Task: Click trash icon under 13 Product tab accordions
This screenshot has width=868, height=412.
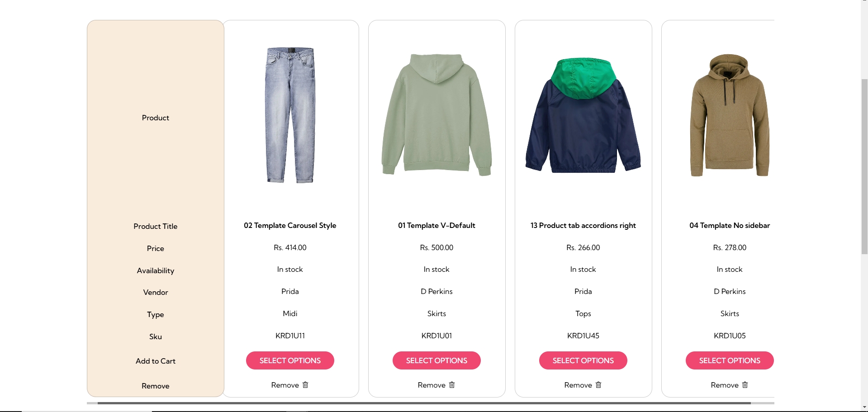Action: pyautogui.click(x=598, y=385)
